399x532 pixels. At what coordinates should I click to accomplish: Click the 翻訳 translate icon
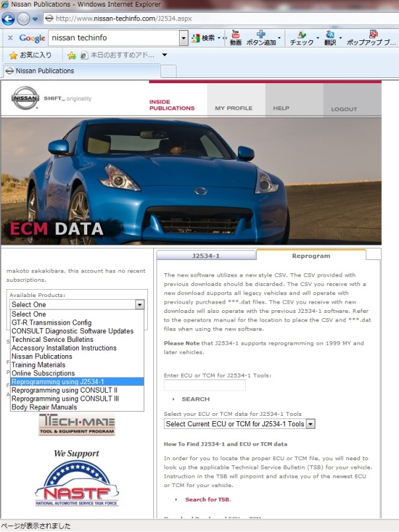click(x=330, y=38)
